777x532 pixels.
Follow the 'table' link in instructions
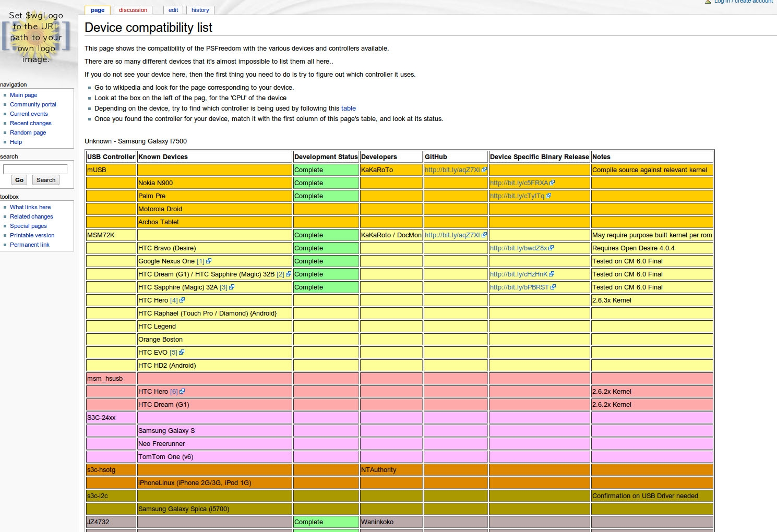[349, 108]
